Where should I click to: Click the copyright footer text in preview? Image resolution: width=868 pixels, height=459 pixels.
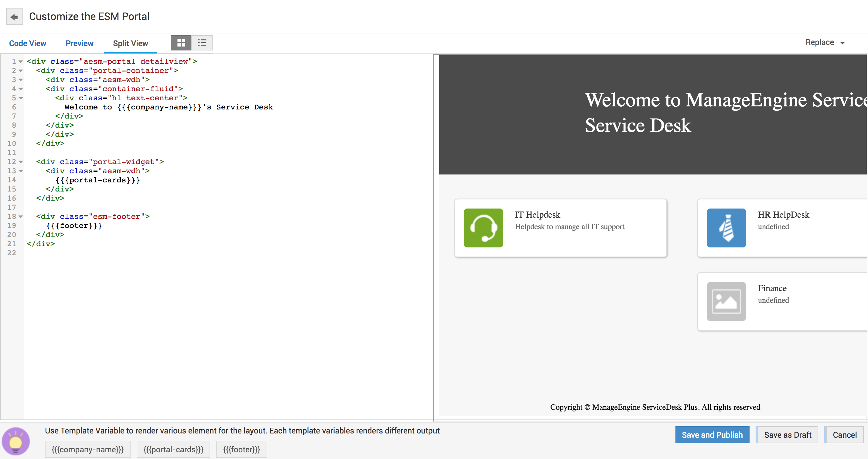[655, 407]
